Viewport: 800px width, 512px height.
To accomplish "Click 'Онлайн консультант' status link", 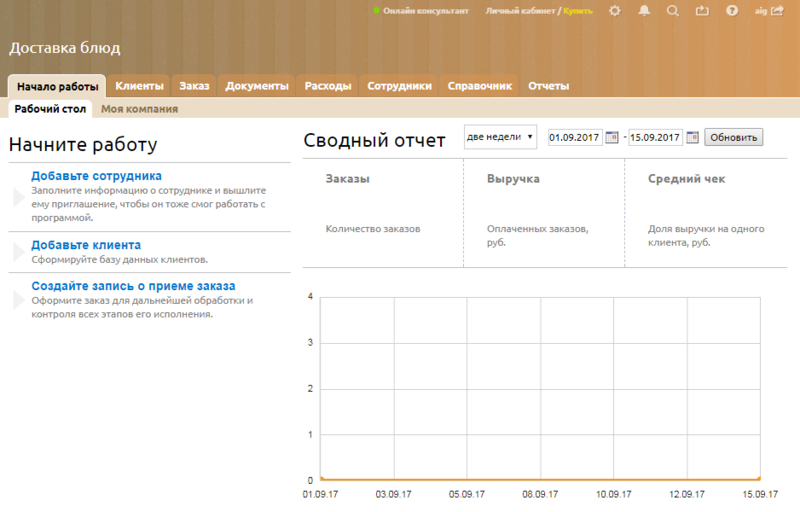I will coord(424,11).
